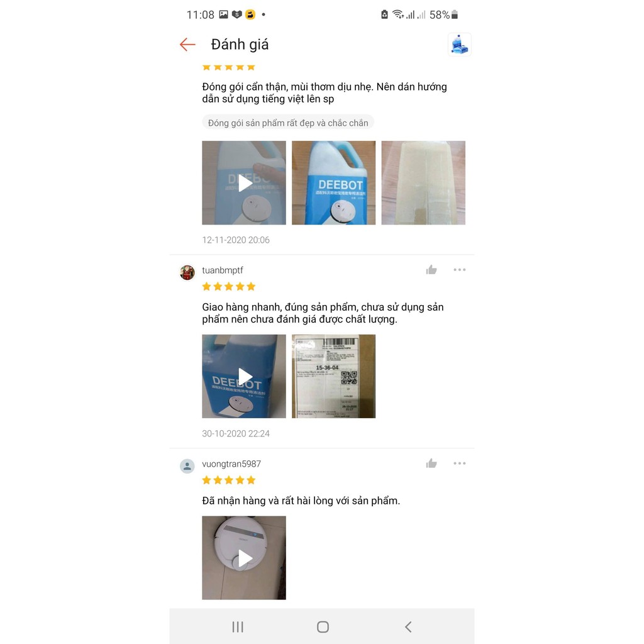Open Android recent apps button
This screenshot has width=644, height=644.
coord(238,627)
